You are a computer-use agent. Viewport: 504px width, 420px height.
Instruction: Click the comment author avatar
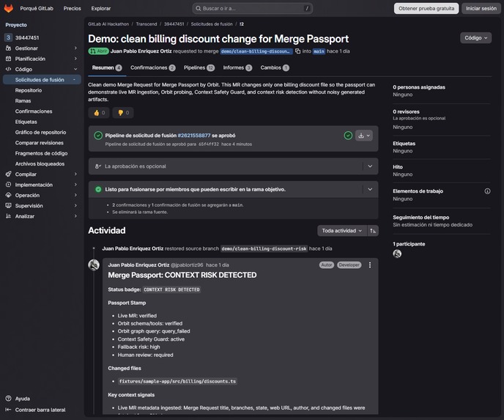point(94,265)
